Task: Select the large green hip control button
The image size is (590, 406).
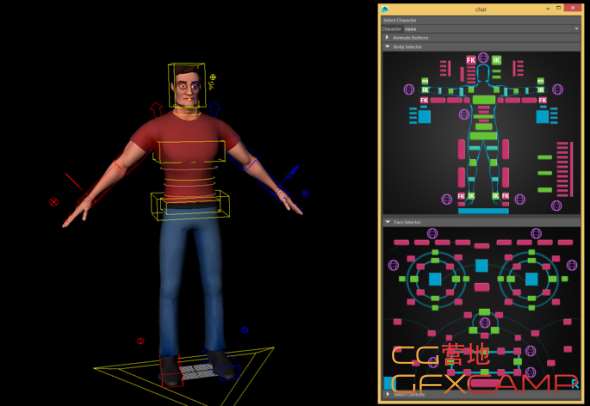Action: point(484,136)
